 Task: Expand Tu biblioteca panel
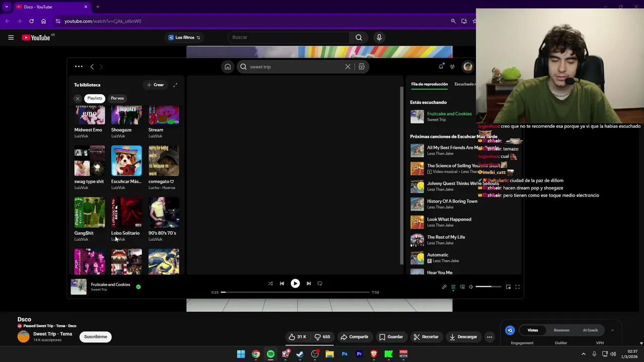click(175, 85)
